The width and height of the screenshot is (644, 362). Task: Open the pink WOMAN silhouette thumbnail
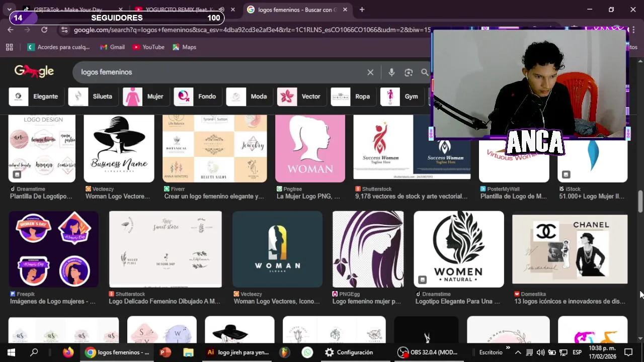pyautogui.click(x=310, y=148)
